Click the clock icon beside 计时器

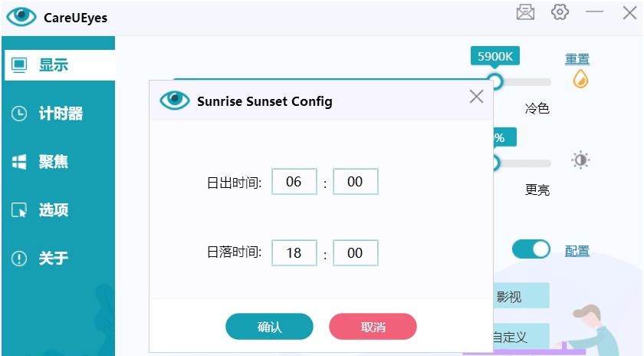click(x=19, y=114)
